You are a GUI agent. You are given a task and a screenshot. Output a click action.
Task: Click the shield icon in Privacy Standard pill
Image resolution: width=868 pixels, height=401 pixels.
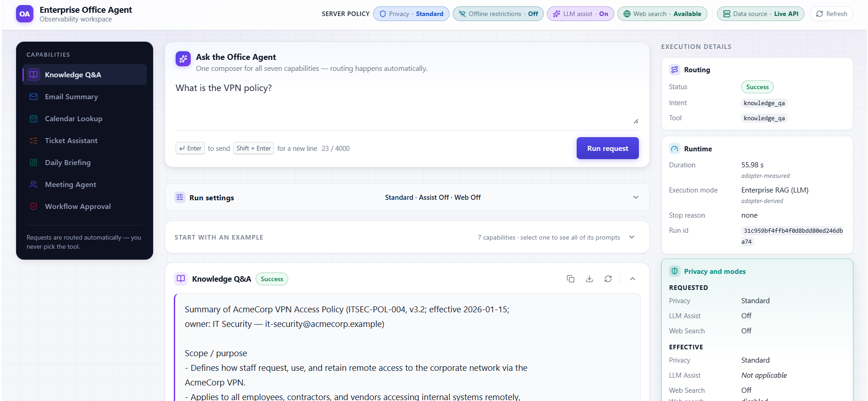pyautogui.click(x=383, y=14)
